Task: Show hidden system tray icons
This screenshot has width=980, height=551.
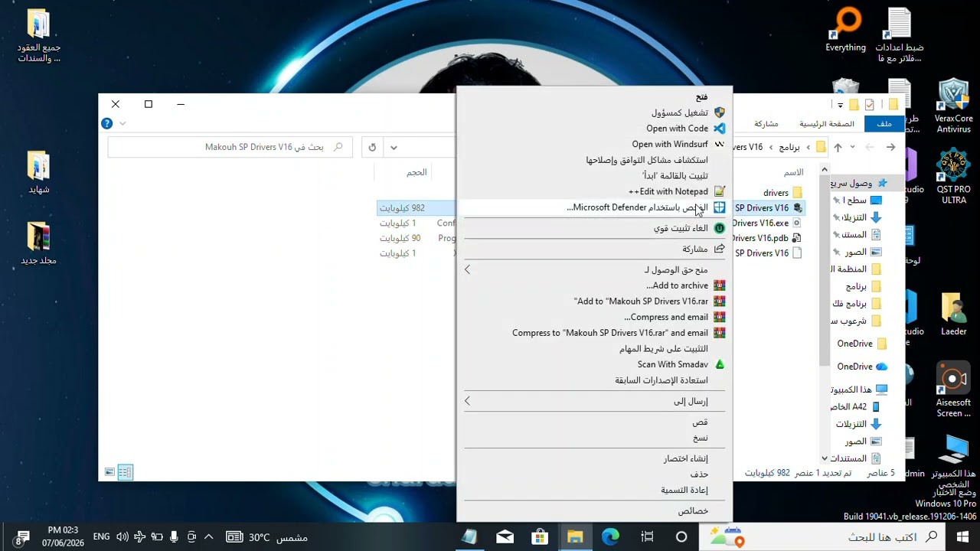Action: pos(208,537)
